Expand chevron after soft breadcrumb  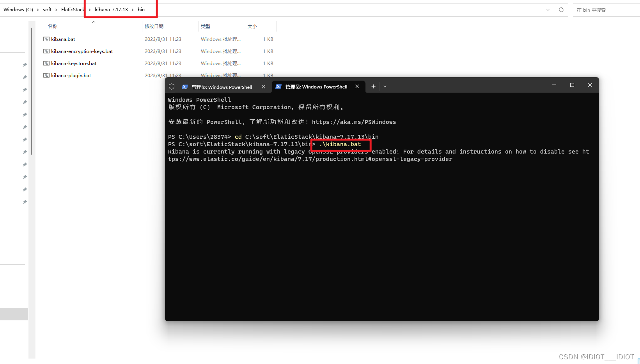56,10
